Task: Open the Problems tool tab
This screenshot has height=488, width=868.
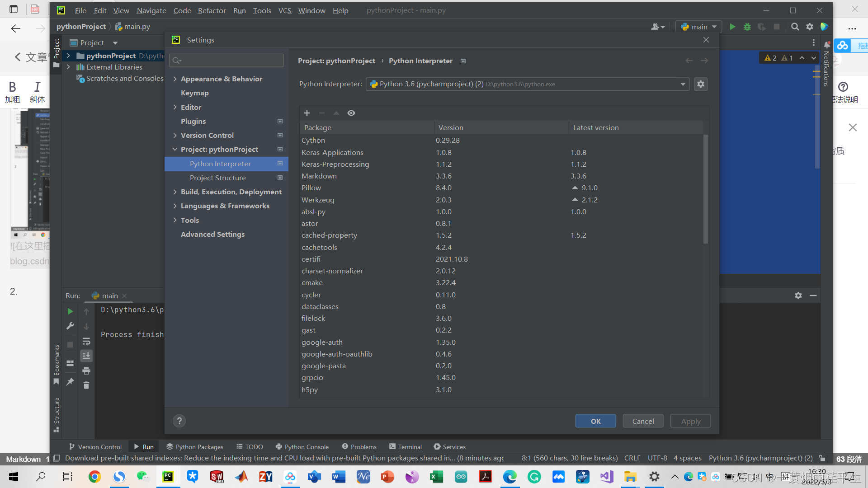Action: 359,447
